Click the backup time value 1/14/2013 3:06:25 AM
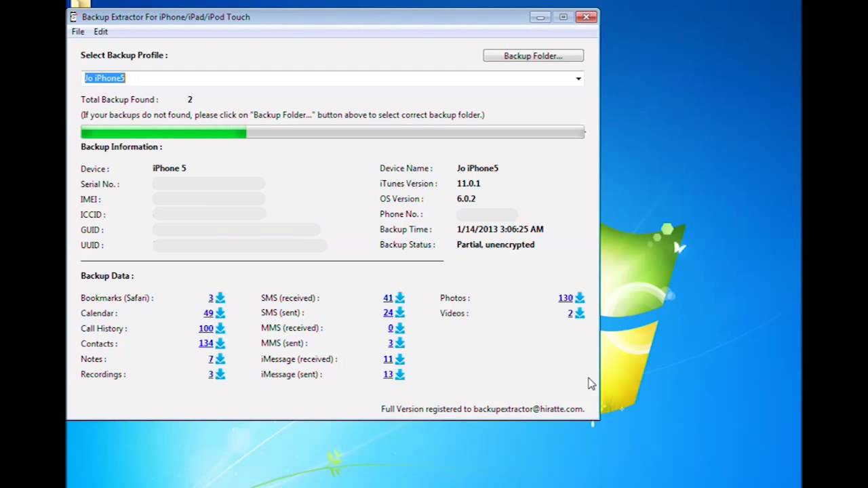The image size is (868, 488). tap(500, 229)
